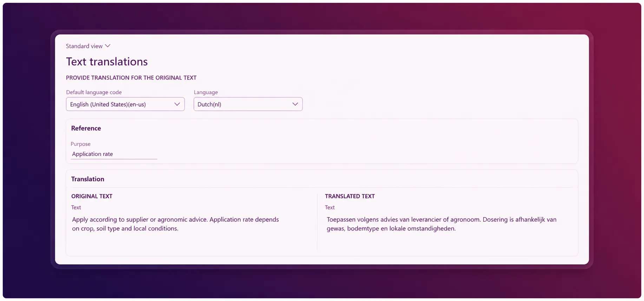Click the 'Language' field label
This screenshot has width=644, height=301.
click(206, 92)
